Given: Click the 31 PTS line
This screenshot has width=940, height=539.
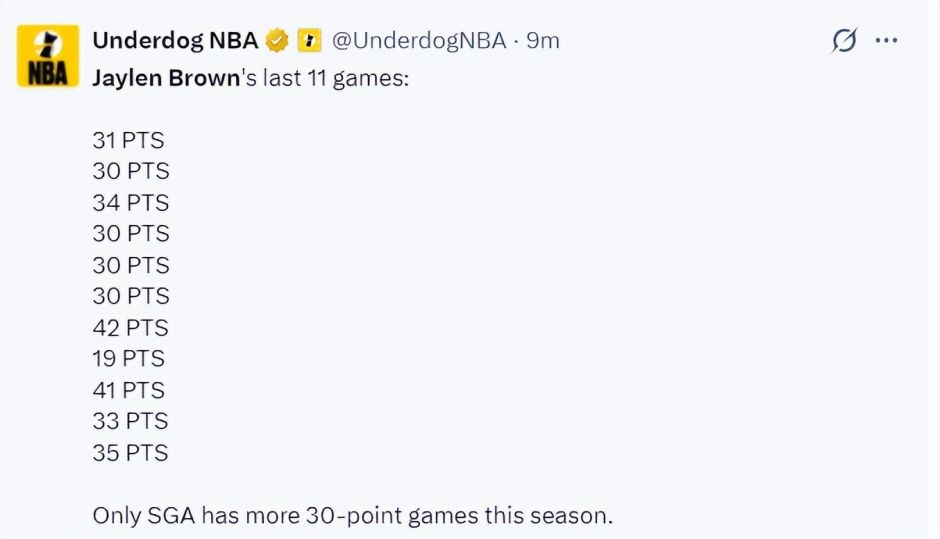Looking at the screenshot, I should pyautogui.click(x=128, y=141).
